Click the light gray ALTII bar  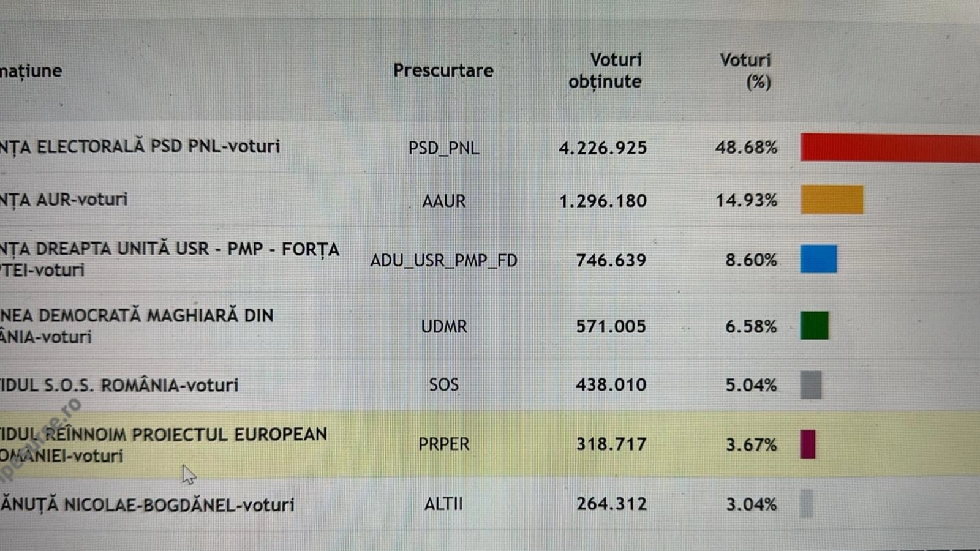(807, 504)
